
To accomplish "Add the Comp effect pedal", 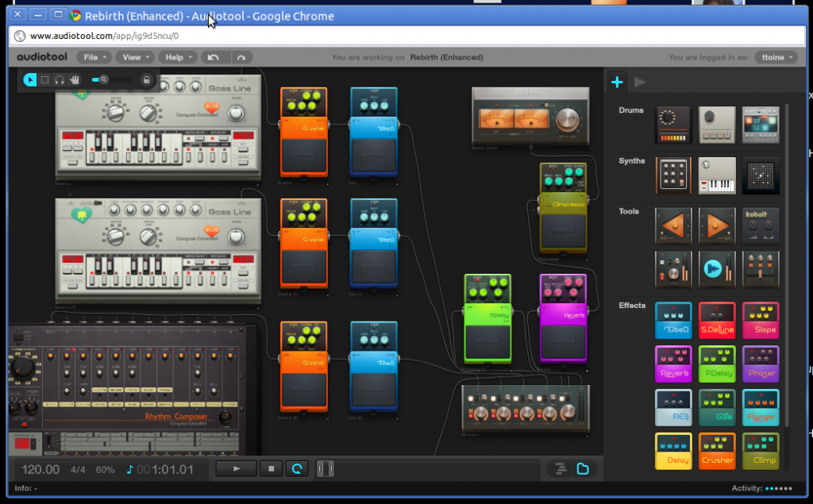I will (760, 451).
